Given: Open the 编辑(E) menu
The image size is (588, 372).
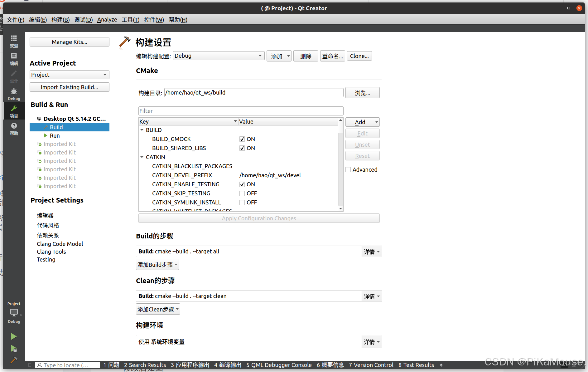Looking at the screenshot, I should coord(38,20).
